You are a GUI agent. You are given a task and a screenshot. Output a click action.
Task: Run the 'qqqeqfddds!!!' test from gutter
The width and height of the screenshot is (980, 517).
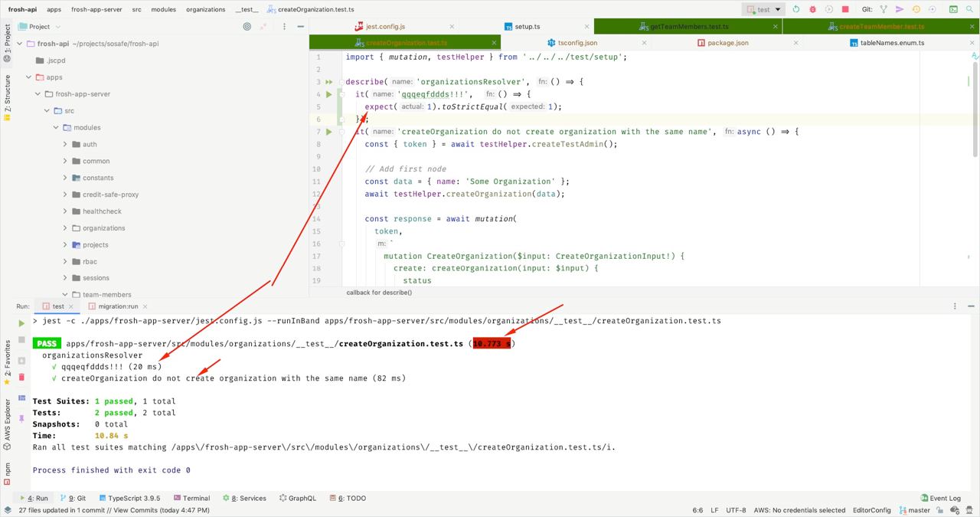[329, 94]
